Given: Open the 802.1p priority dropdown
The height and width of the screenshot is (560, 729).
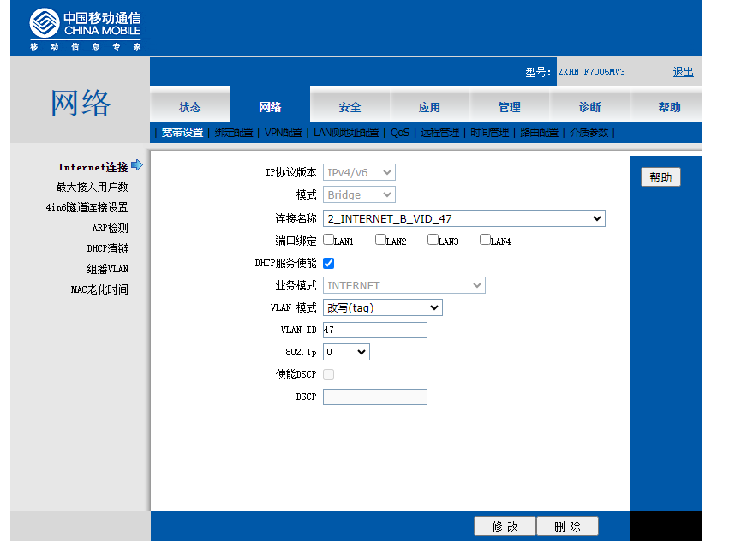Looking at the screenshot, I should point(346,352).
